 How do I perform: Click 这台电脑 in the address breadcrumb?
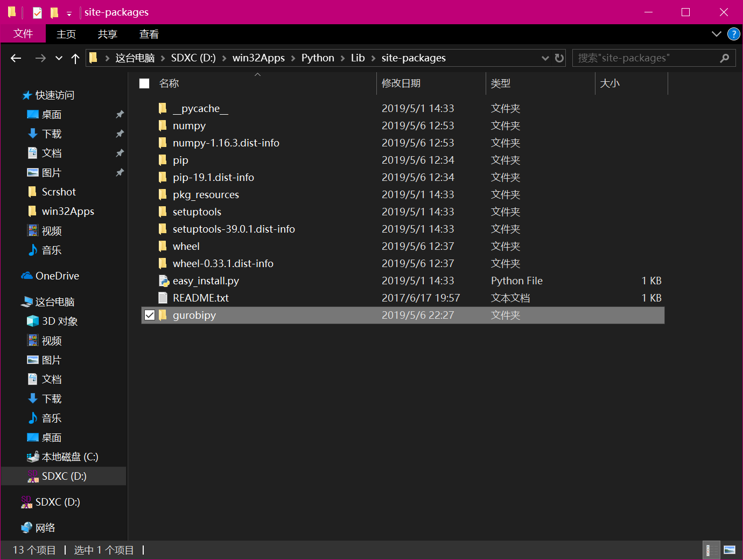tap(135, 58)
